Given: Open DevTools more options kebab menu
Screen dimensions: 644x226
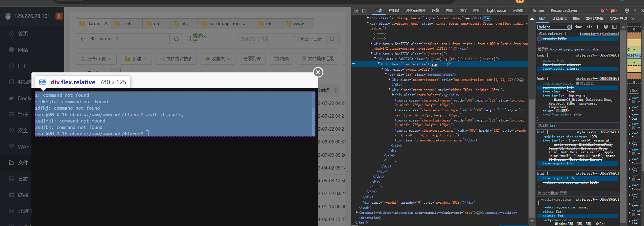Looking at the screenshot, I should click(x=635, y=10).
